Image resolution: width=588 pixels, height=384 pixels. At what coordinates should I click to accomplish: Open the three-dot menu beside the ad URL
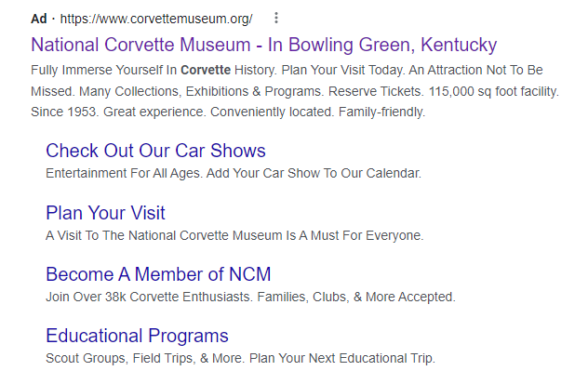coord(276,18)
